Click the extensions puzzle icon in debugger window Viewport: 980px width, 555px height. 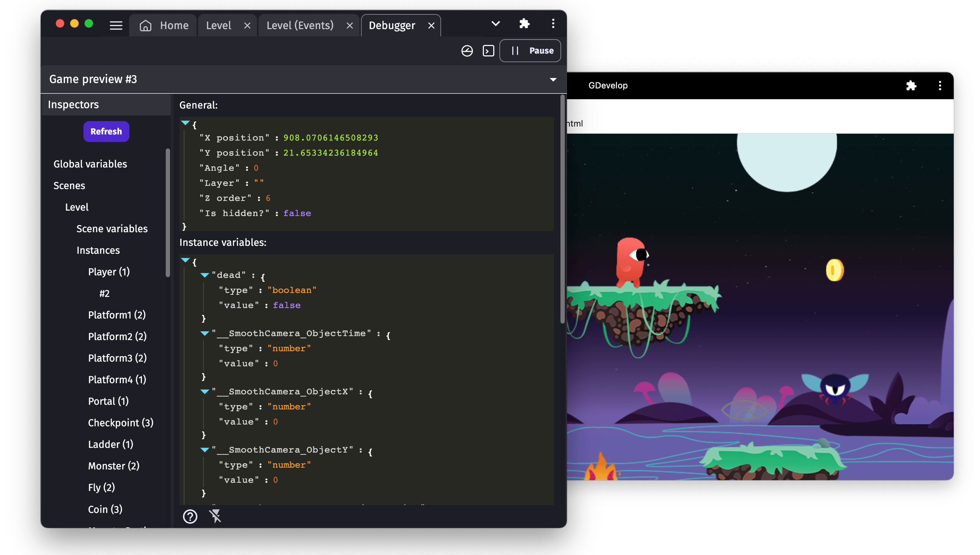[x=525, y=24]
